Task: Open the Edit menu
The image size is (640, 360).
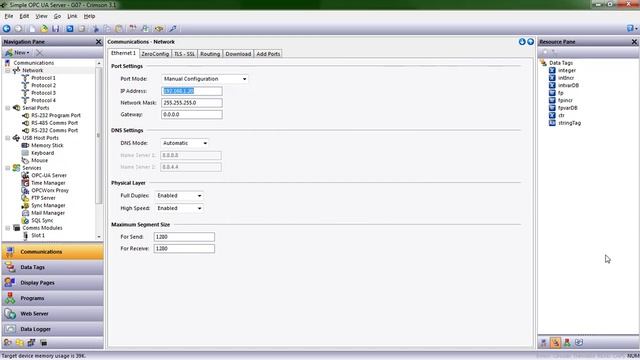Action: click(24, 16)
